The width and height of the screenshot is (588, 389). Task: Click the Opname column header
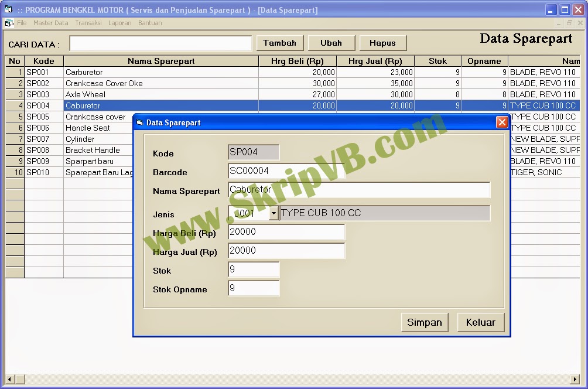coord(484,61)
